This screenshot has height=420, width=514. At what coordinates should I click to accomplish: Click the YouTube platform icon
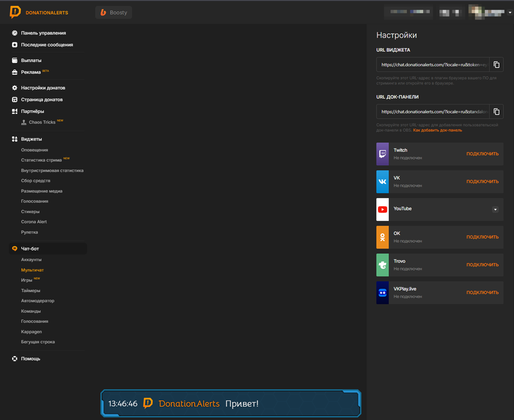pyautogui.click(x=383, y=209)
